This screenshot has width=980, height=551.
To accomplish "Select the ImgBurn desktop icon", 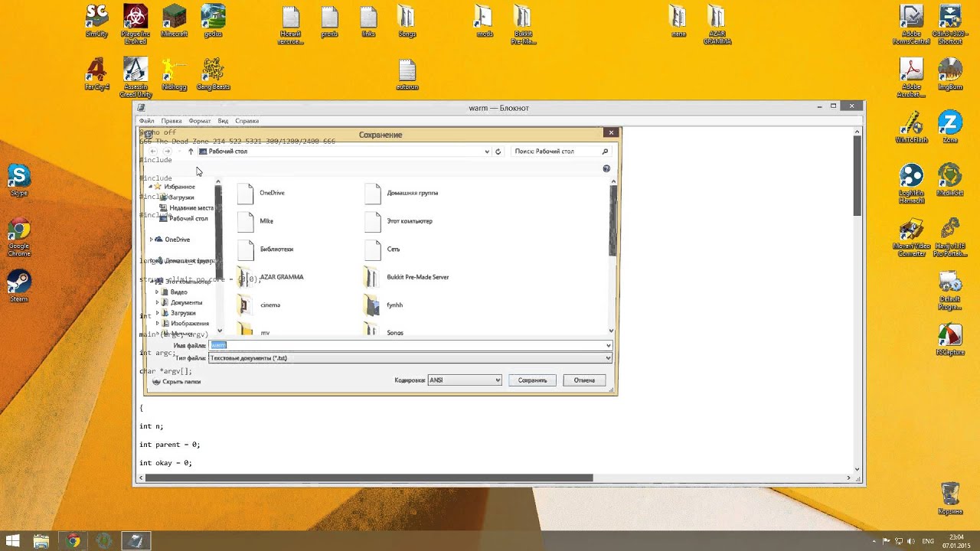I will (950, 74).
